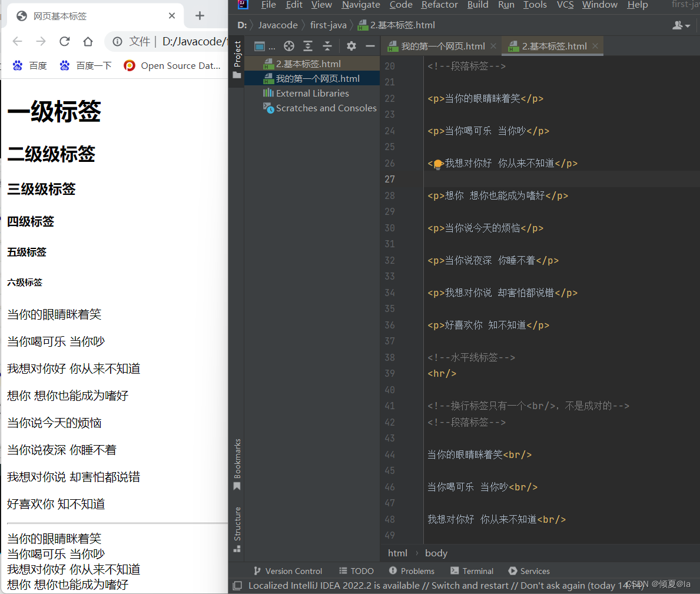Hide the Project panel with minus icon
The image size is (700, 594).
point(370,46)
